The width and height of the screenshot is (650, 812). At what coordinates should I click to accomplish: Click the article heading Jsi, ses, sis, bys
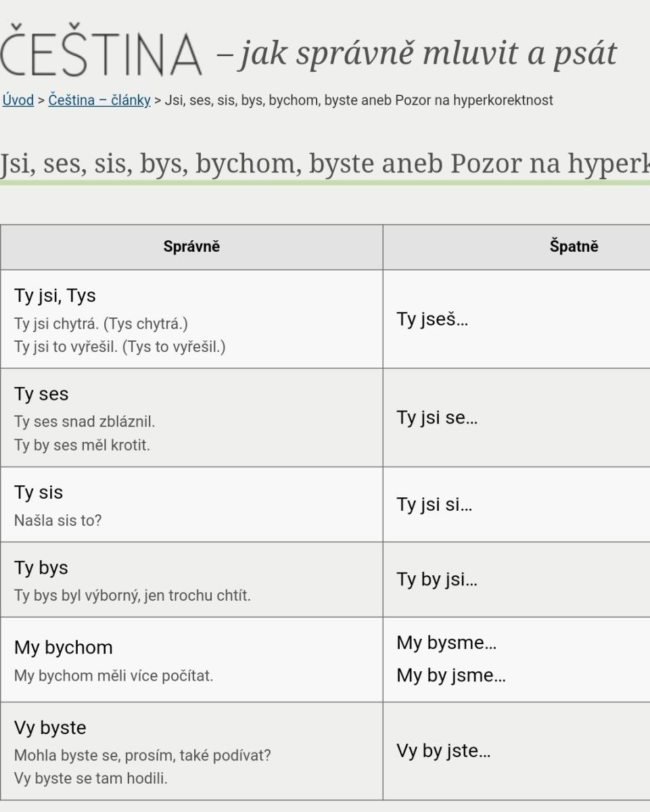(x=325, y=164)
